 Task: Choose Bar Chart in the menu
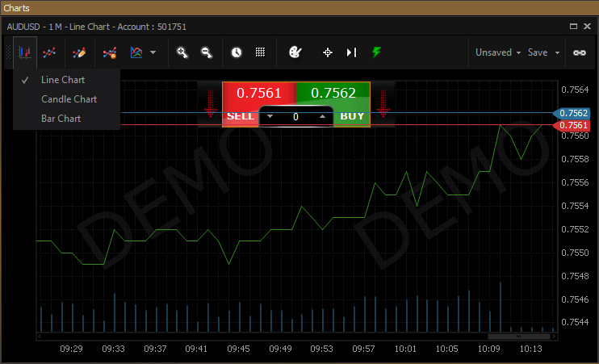point(61,119)
